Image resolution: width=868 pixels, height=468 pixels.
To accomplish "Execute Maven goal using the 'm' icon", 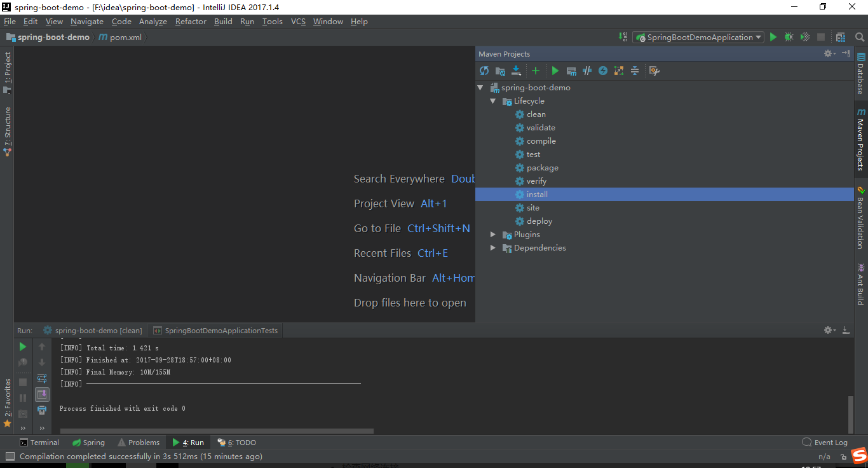I will coord(571,71).
